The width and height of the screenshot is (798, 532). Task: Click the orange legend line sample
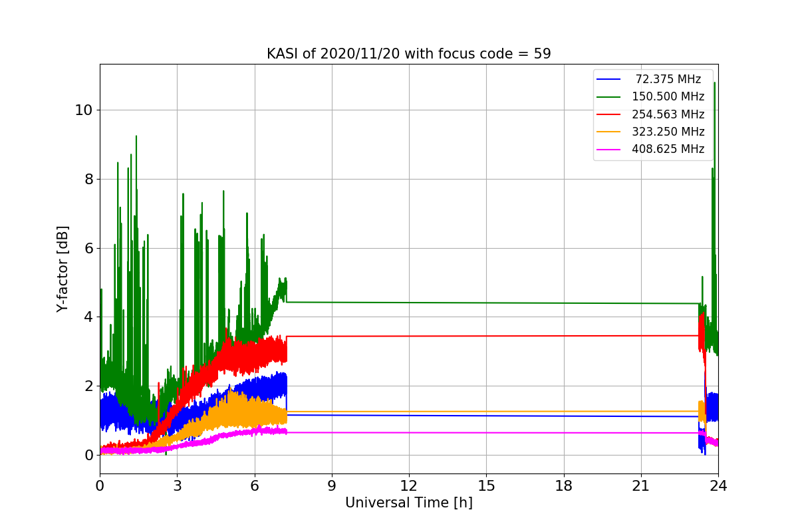pyautogui.click(x=609, y=132)
